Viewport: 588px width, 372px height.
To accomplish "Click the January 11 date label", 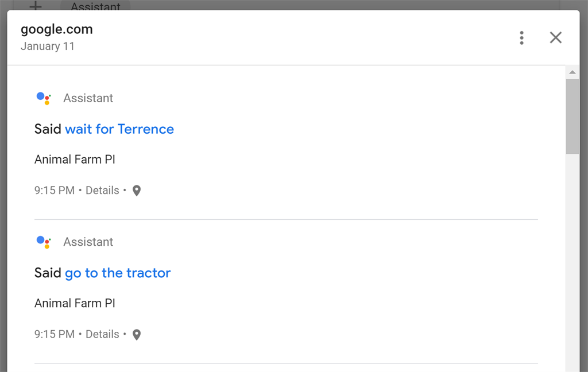I will coord(48,46).
